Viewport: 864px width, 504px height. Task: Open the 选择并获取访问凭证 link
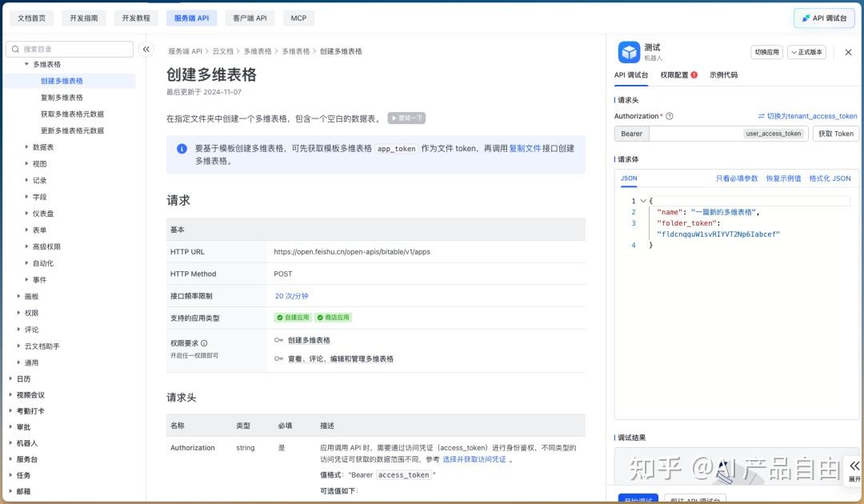474,459
